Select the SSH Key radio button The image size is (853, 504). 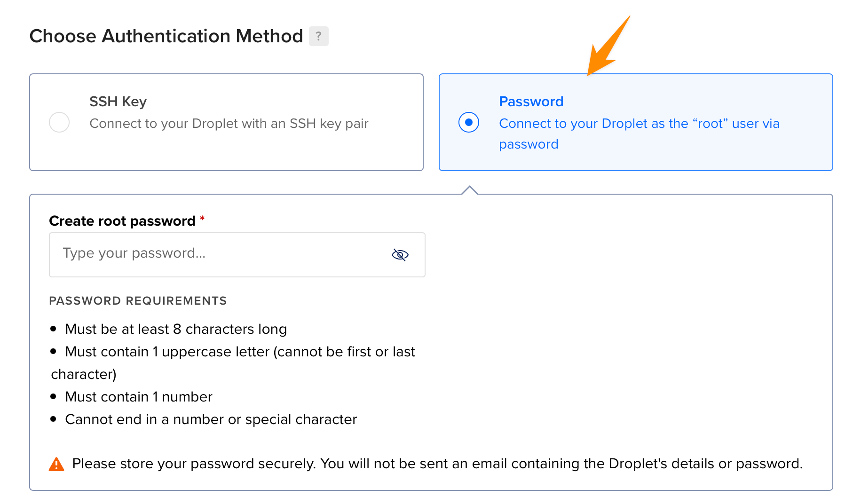pos(59,122)
